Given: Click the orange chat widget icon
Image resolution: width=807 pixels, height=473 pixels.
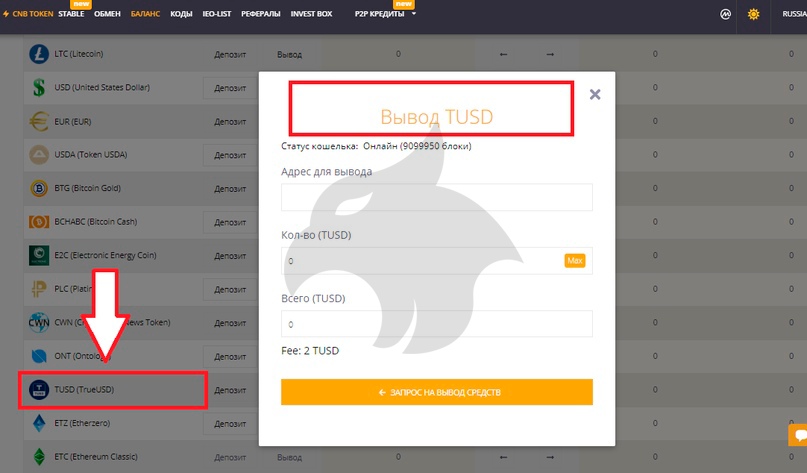Looking at the screenshot, I should coord(798,437).
